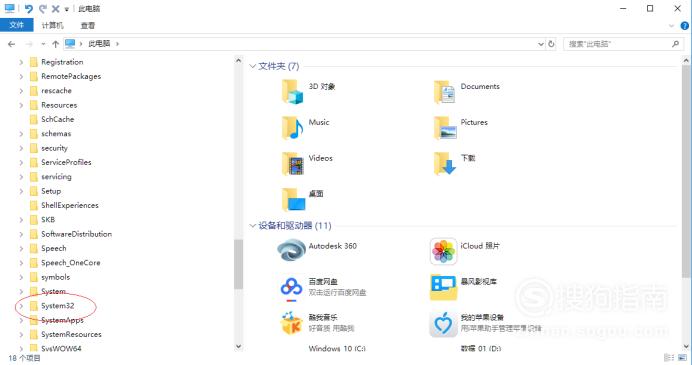Open the recent locations dropdown arrow
This screenshot has height=365, width=692.
(x=43, y=44)
